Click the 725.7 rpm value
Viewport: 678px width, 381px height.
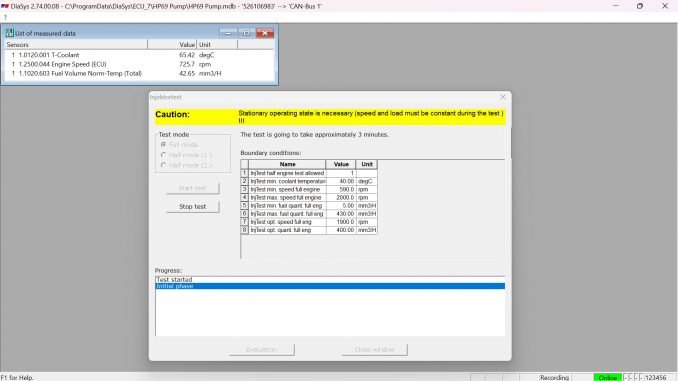(187, 64)
